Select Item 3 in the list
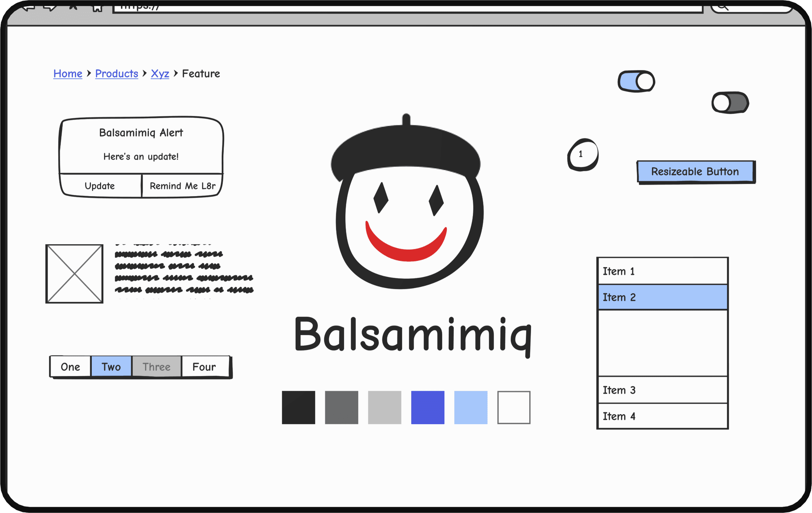The height and width of the screenshot is (513, 812). coord(663,390)
